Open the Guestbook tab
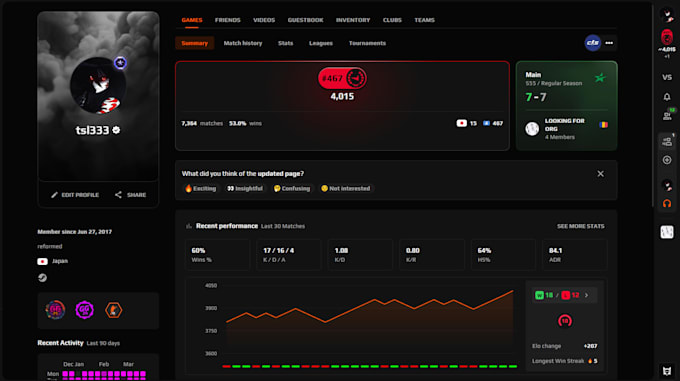Screen dimensions: 680x381 [305, 20]
